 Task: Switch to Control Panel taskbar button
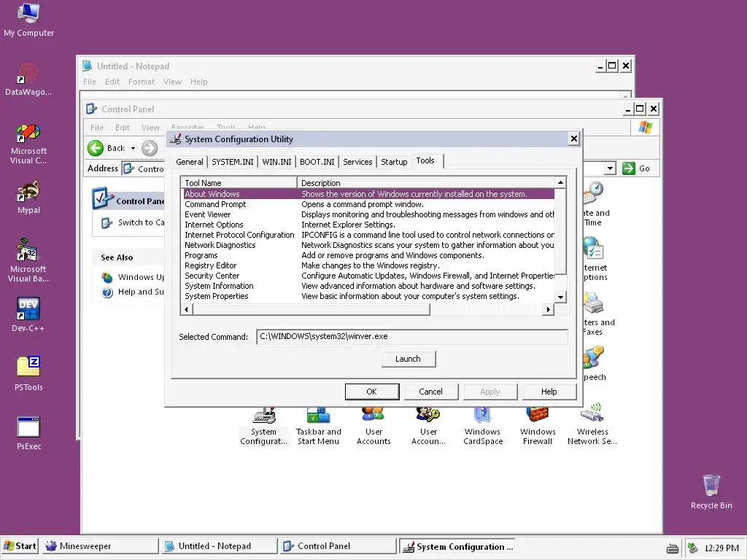point(338,546)
